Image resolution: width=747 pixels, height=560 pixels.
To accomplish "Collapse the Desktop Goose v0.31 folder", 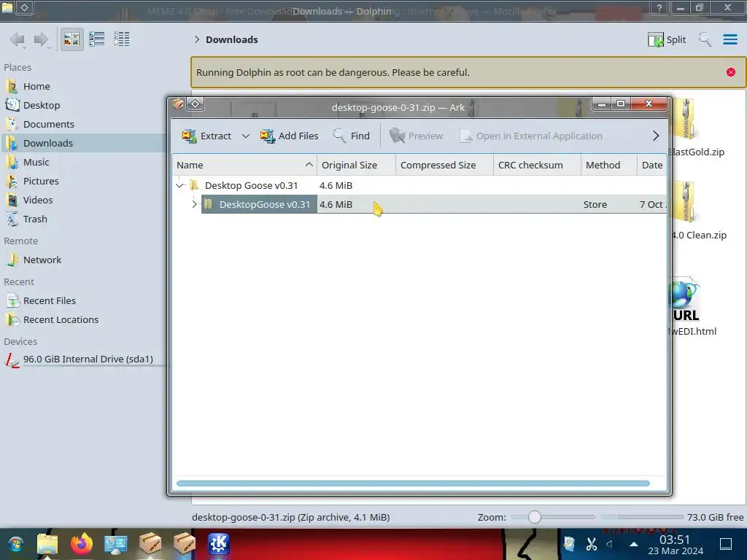I will [x=179, y=186].
